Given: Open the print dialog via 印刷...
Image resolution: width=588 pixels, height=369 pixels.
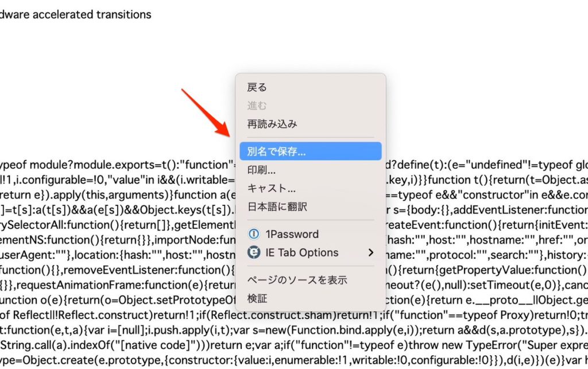Looking at the screenshot, I should (x=262, y=170).
